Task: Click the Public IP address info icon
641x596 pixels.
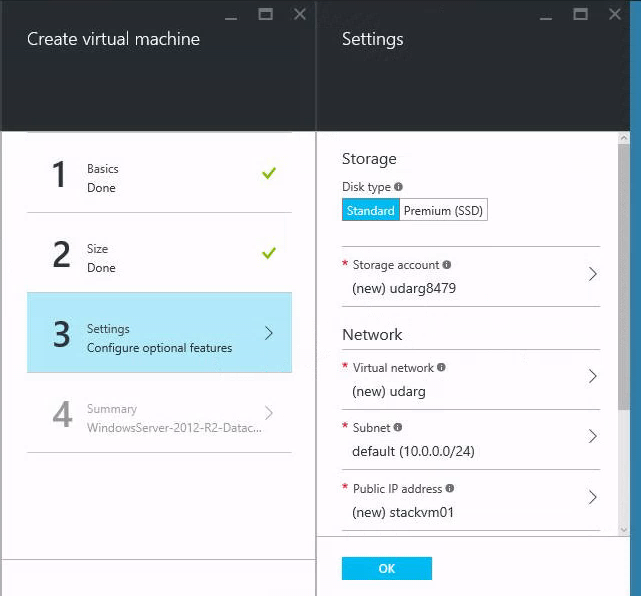Action: click(450, 489)
